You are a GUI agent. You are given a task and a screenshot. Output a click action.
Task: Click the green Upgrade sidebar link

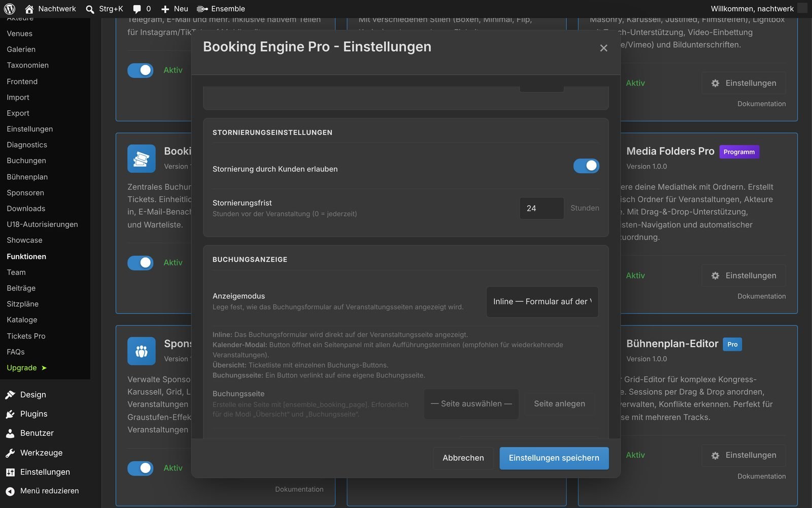point(26,368)
